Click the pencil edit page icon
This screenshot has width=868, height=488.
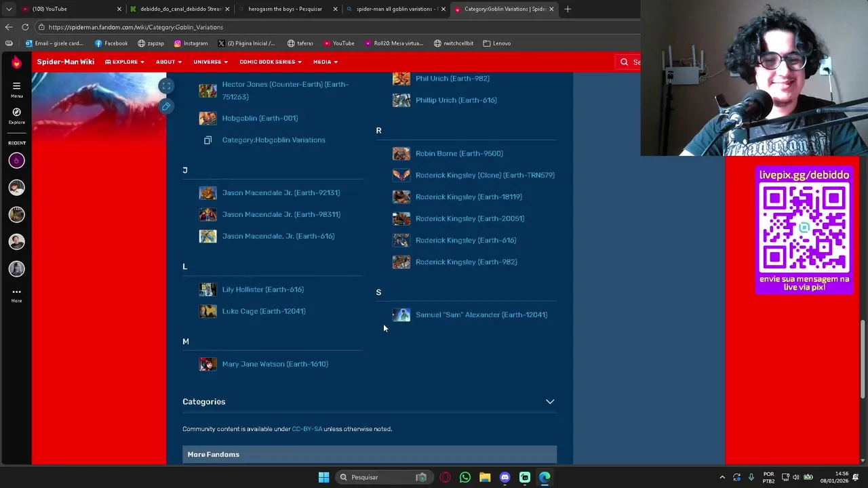click(166, 106)
